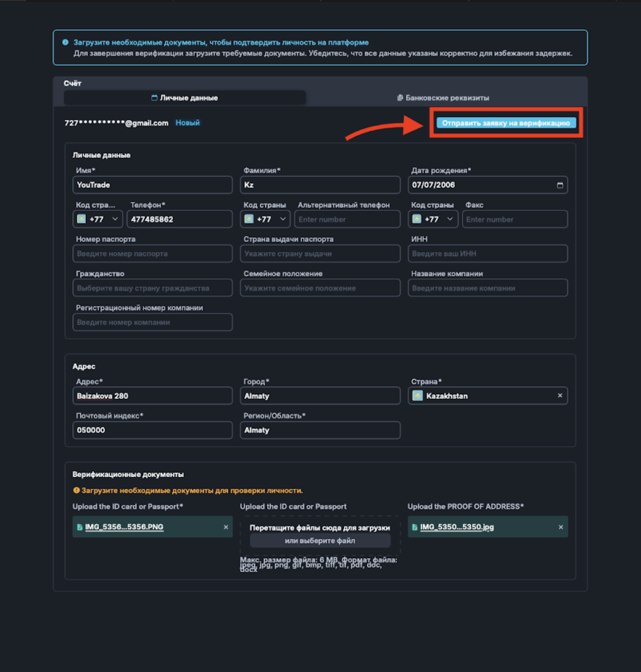Image resolution: width=641 pixels, height=672 pixels.
Task: Open the +77 dropdown beside Телефон
Action: pos(114,219)
